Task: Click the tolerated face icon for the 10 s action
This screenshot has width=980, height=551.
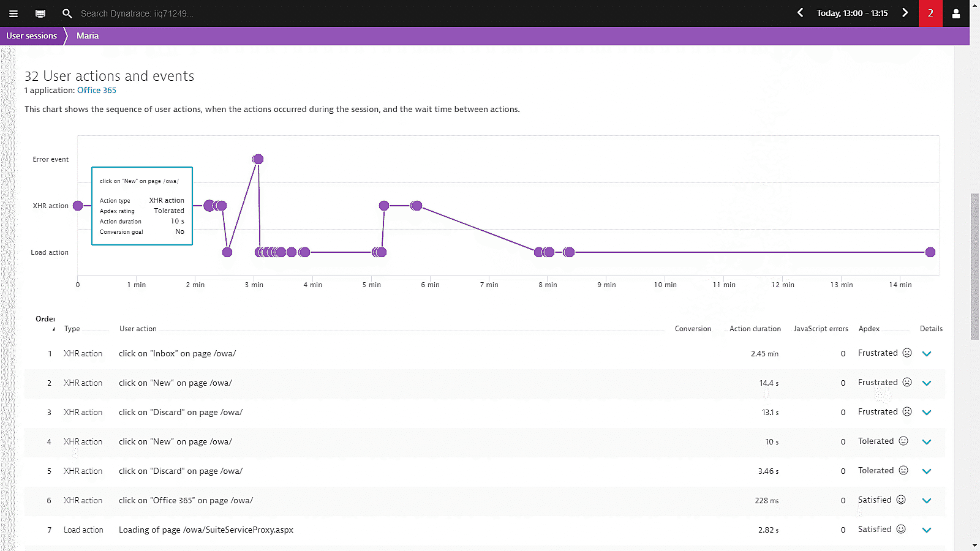Action: pyautogui.click(x=903, y=441)
